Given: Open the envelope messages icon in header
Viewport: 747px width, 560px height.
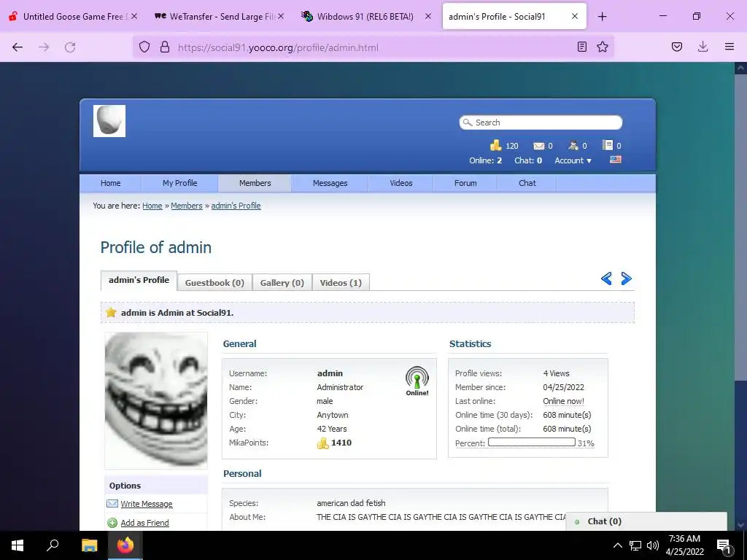Looking at the screenshot, I should point(539,146).
